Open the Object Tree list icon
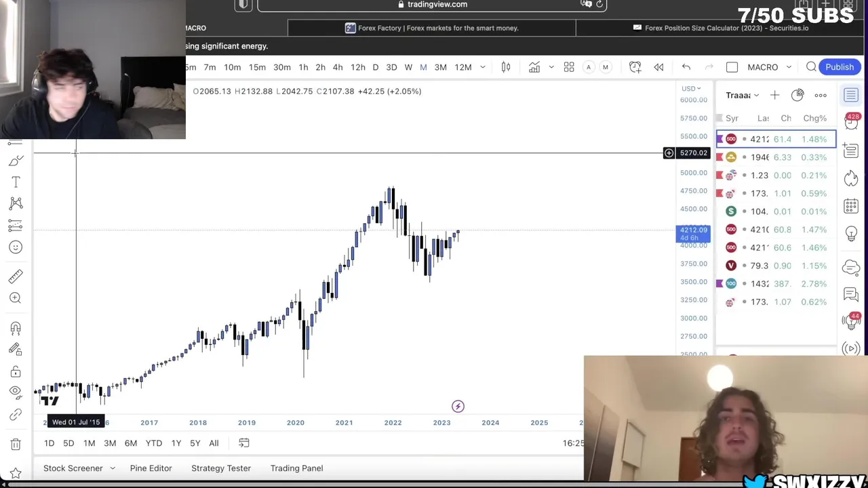The image size is (868, 488). point(851,152)
